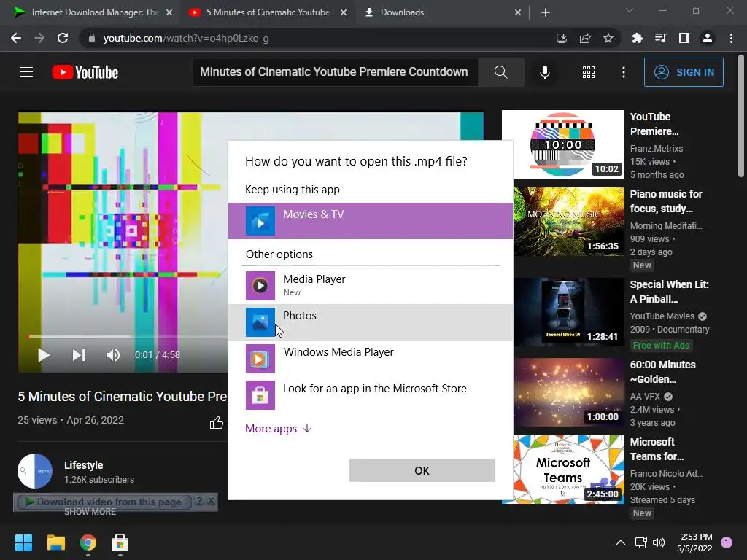This screenshot has width=747, height=560.
Task: Click the SIGN IN button
Action: pos(684,72)
